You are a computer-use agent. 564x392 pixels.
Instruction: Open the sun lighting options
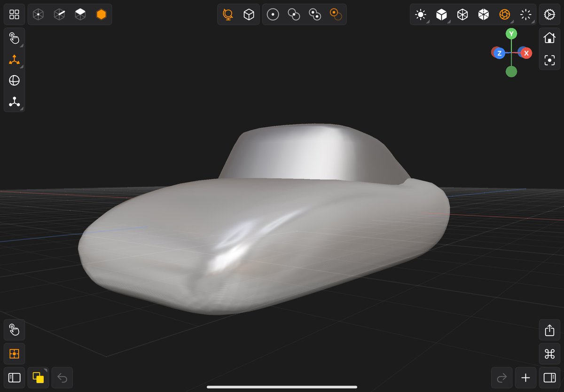click(421, 15)
